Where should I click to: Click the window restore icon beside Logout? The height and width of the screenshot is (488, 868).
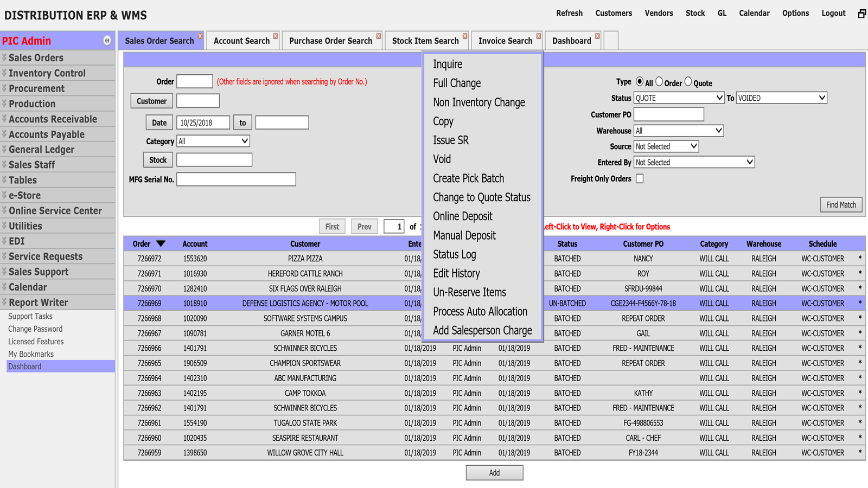pyautogui.click(x=861, y=14)
